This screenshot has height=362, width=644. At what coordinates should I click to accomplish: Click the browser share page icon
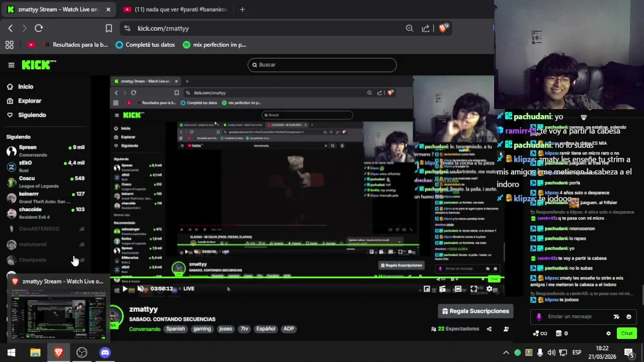click(426, 29)
